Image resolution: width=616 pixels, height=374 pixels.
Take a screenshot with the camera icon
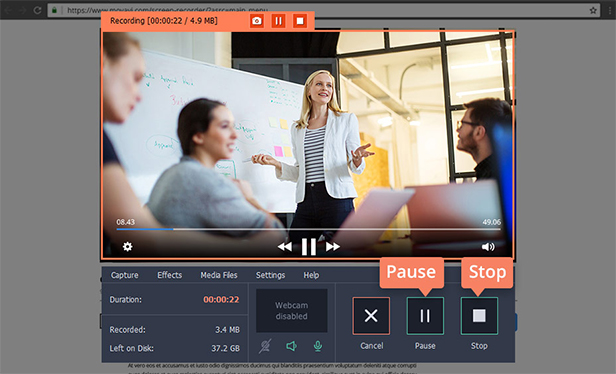coord(257,20)
